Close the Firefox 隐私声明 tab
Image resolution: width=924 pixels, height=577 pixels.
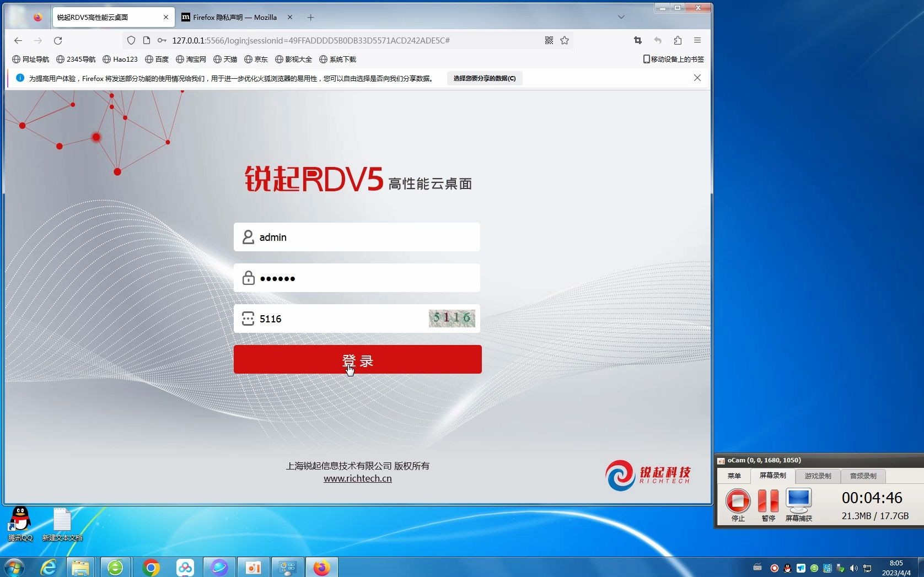click(x=290, y=17)
